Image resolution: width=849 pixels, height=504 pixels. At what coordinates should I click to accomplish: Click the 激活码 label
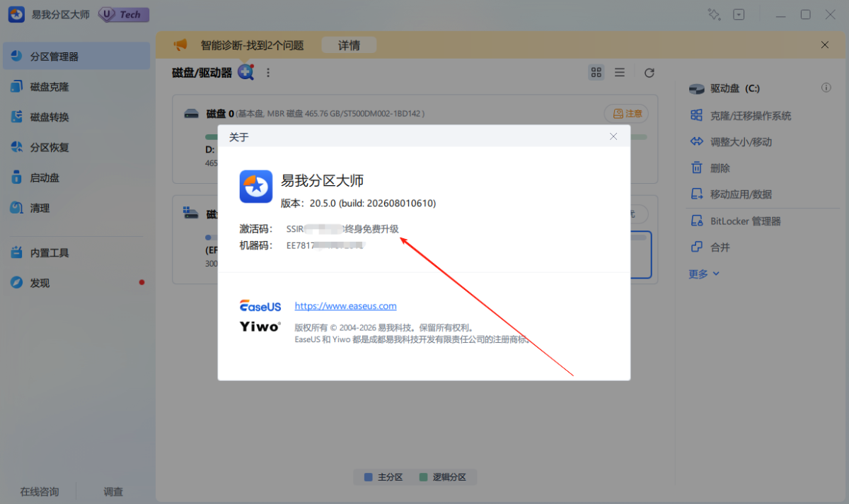pyautogui.click(x=256, y=228)
